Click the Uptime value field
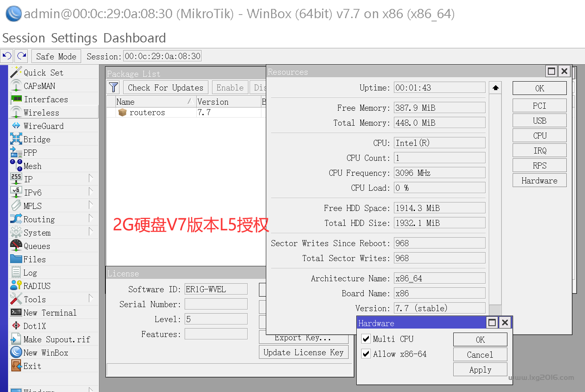The image size is (585, 392). (x=440, y=87)
